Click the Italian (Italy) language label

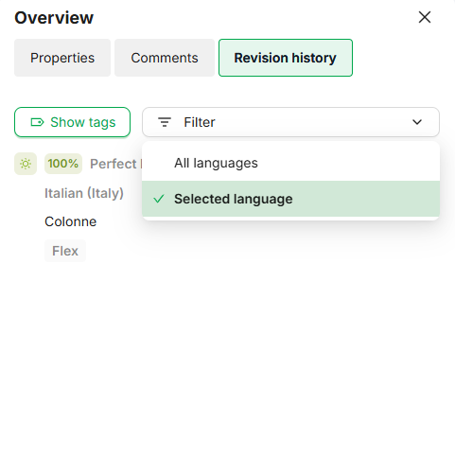click(x=84, y=193)
